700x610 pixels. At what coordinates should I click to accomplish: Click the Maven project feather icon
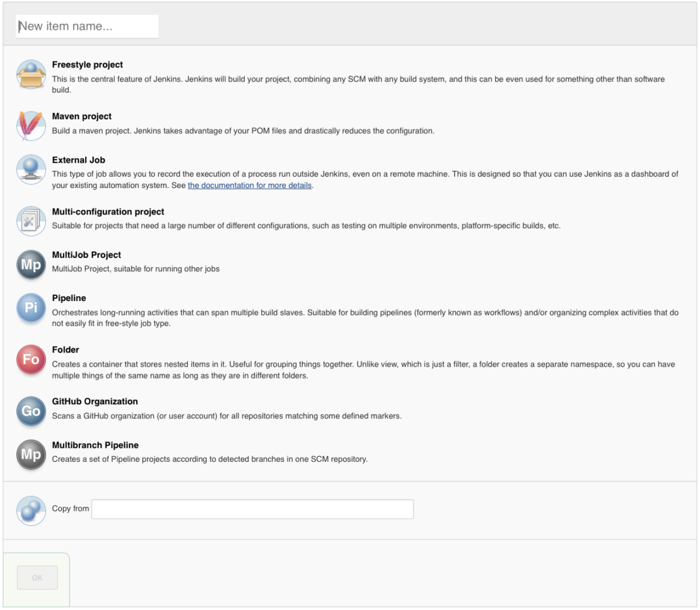click(31, 126)
